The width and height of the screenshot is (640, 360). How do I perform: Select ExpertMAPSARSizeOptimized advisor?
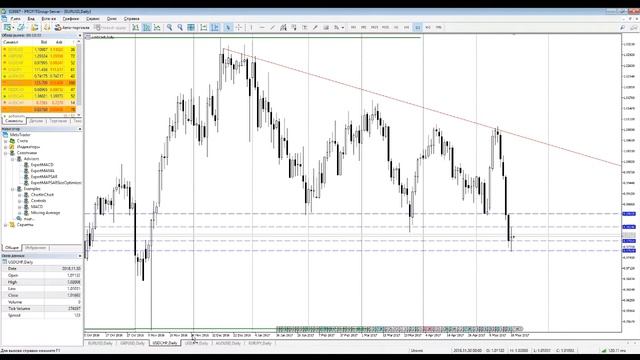(x=56, y=183)
